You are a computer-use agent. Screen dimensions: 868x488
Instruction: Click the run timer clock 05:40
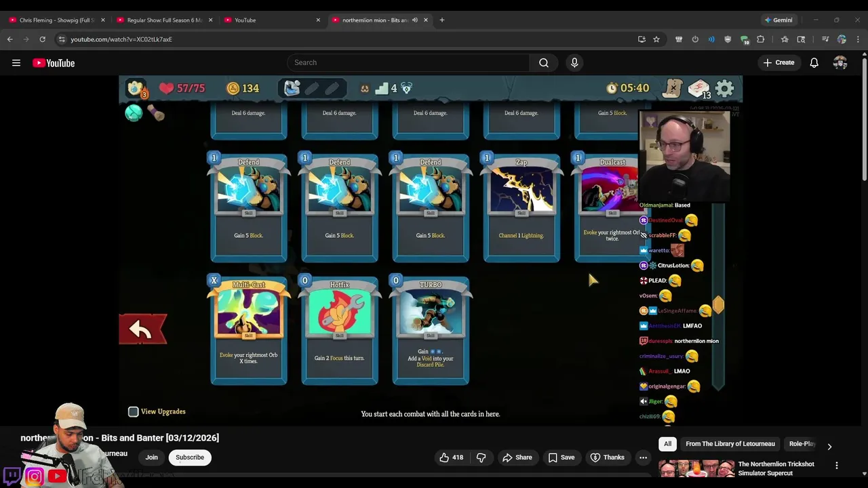tap(628, 88)
